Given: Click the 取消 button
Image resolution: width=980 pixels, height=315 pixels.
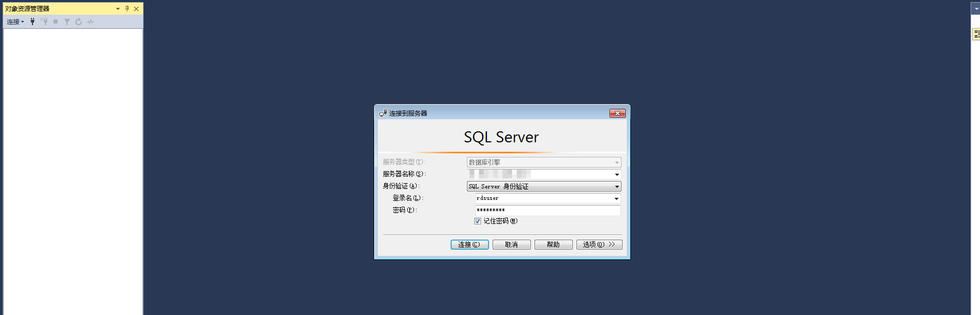Looking at the screenshot, I should [x=511, y=244].
